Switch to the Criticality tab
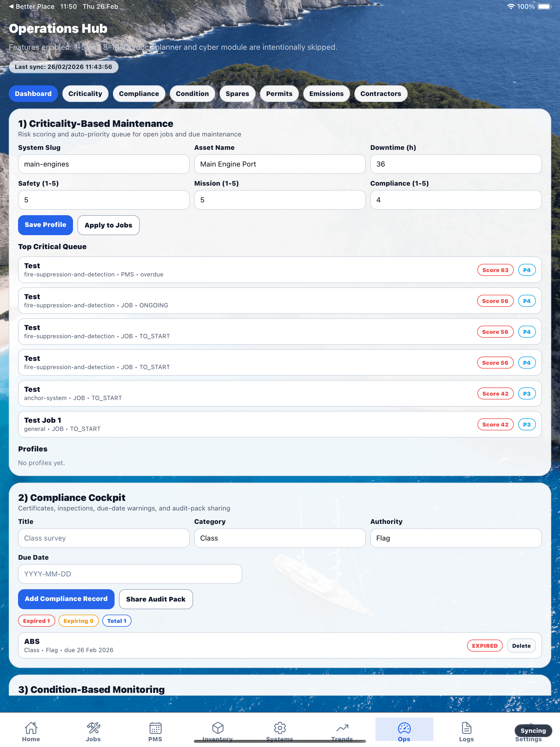 coord(85,94)
